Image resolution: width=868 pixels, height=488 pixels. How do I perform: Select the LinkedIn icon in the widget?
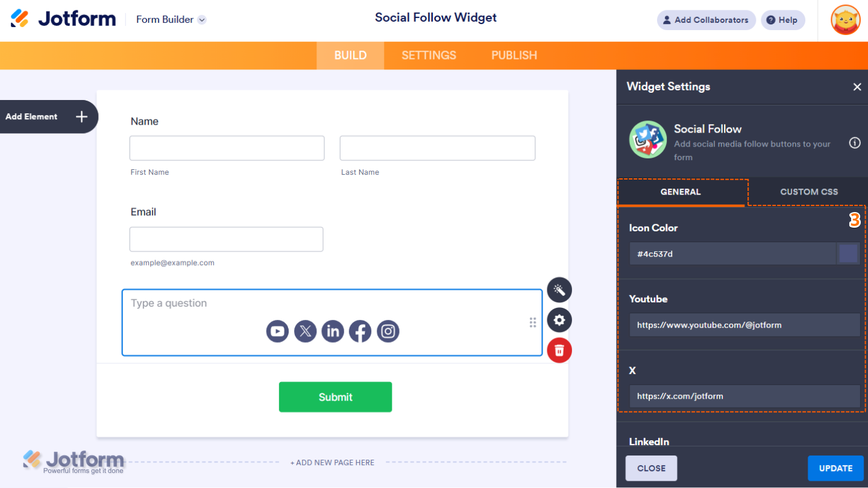point(333,331)
